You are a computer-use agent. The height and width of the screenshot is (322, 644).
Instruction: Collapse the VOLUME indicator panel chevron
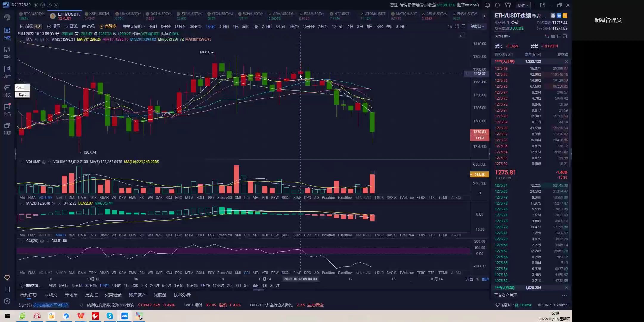pos(22,162)
